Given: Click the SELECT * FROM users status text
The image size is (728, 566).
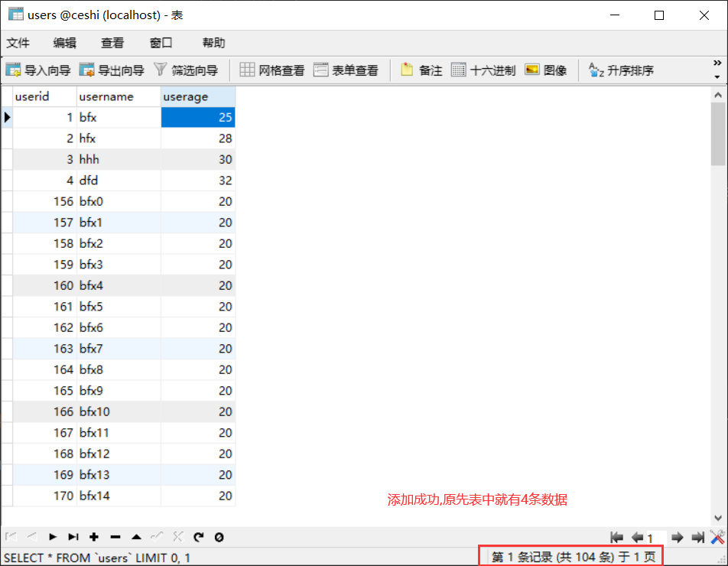Looking at the screenshot, I should tap(97, 558).
